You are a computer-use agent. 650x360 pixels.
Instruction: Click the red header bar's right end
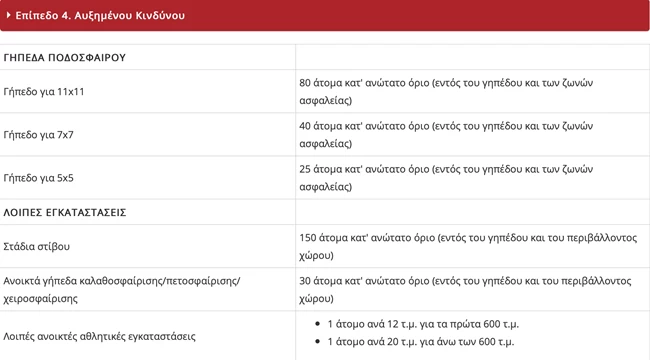(x=634, y=15)
